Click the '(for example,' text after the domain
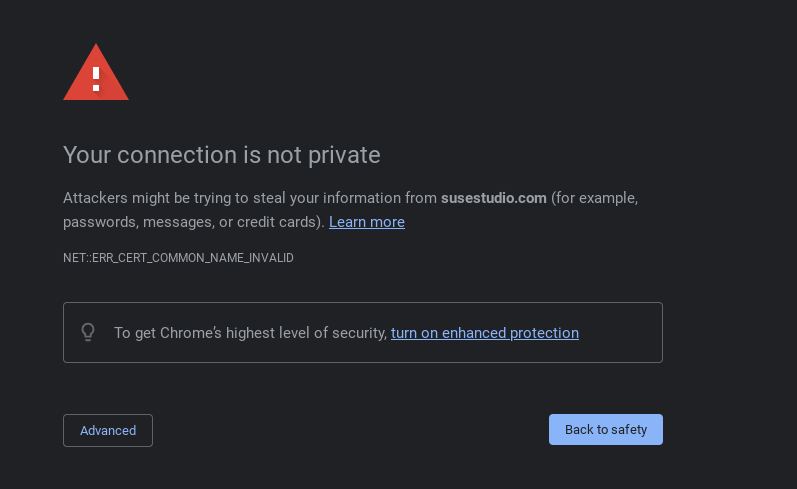The width and height of the screenshot is (797, 489). coord(594,198)
